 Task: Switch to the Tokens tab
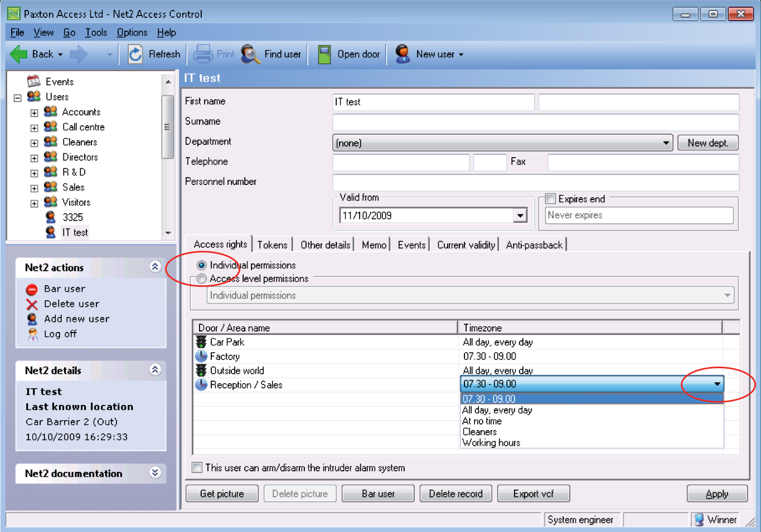pyautogui.click(x=273, y=245)
